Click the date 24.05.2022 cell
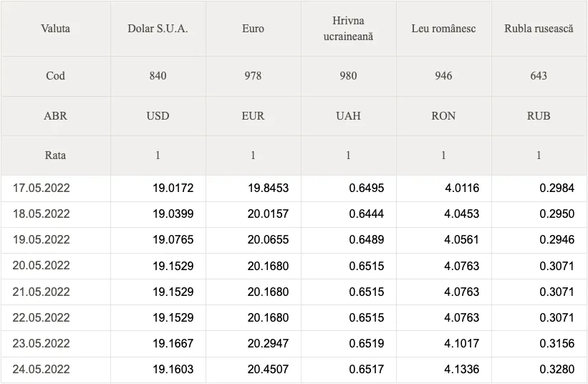This screenshot has width=588, height=384. [x=55, y=370]
